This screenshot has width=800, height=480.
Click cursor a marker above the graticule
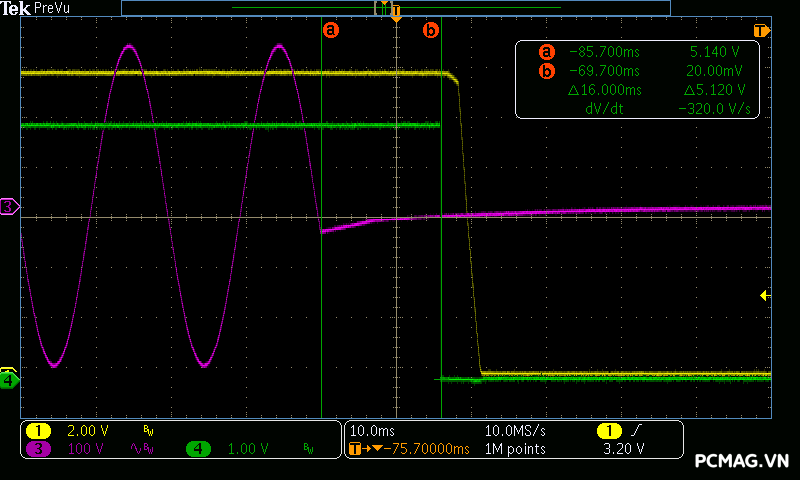(331, 30)
